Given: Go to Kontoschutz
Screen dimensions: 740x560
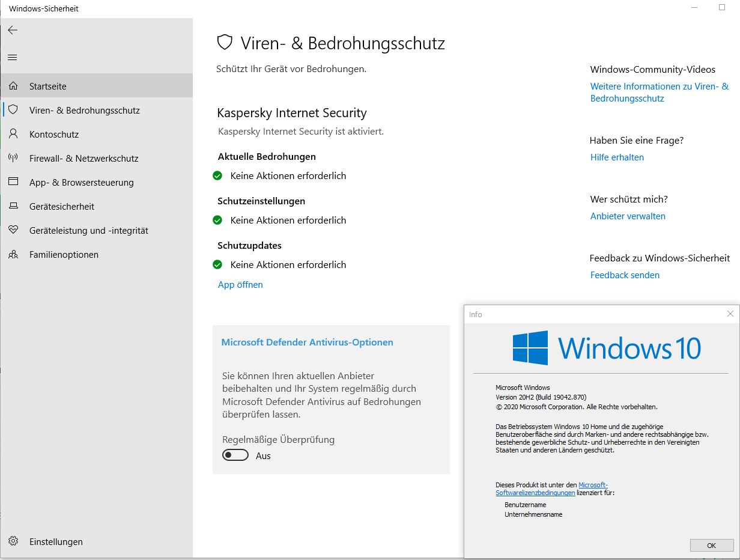Looking at the screenshot, I should (97, 134).
